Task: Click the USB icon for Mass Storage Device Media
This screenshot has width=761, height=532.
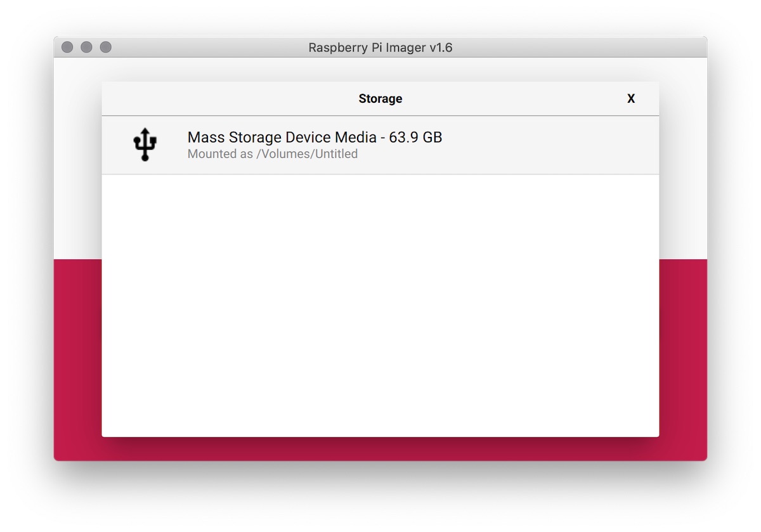Action: tap(145, 144)
